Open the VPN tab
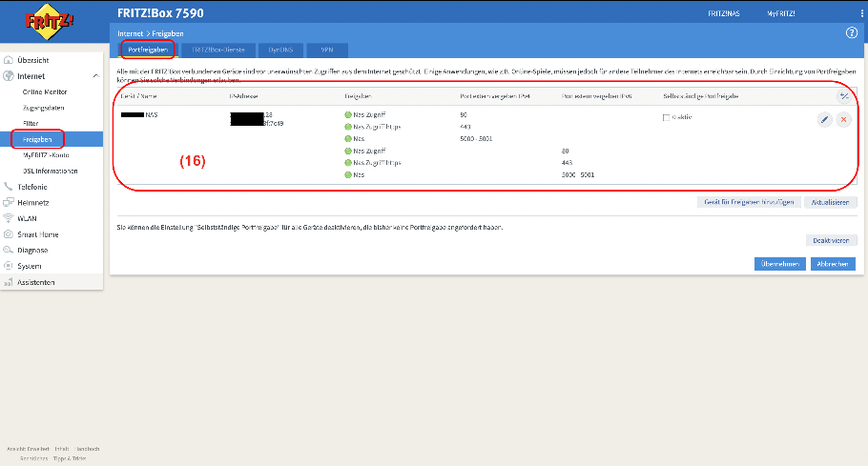 point(327,50)
